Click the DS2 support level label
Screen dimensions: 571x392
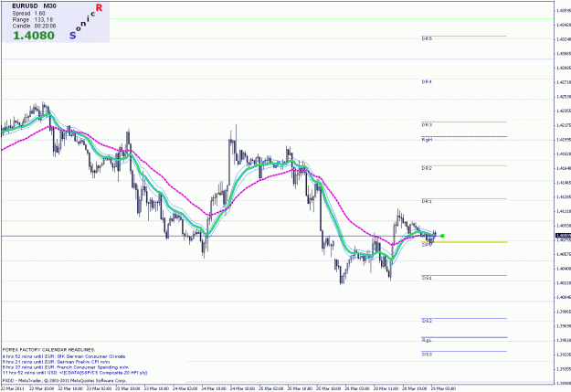427,321
